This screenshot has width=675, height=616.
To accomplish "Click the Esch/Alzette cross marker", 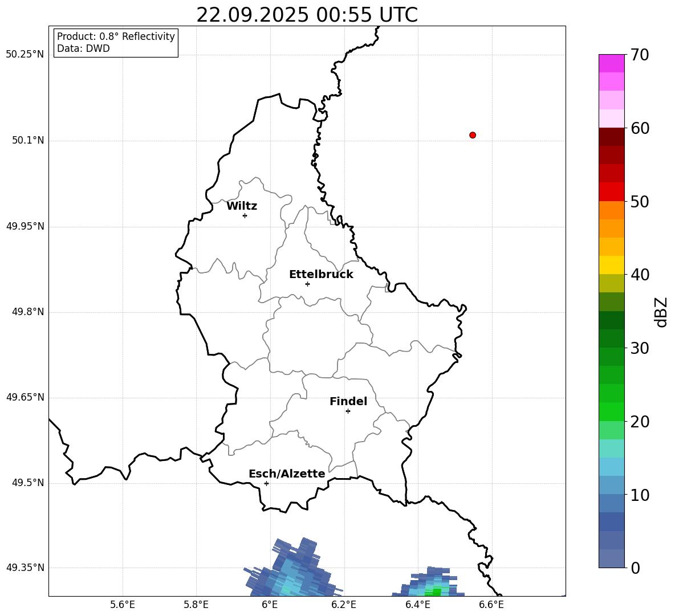I will coord(266,483).
